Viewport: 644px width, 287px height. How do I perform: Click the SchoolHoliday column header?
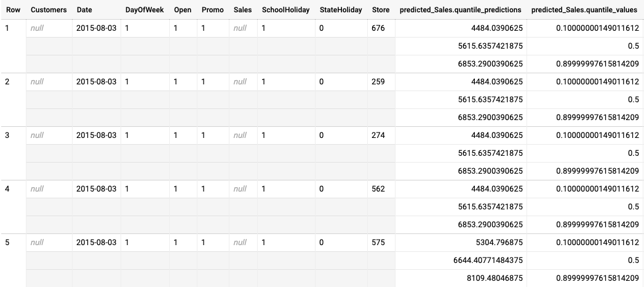285,10
